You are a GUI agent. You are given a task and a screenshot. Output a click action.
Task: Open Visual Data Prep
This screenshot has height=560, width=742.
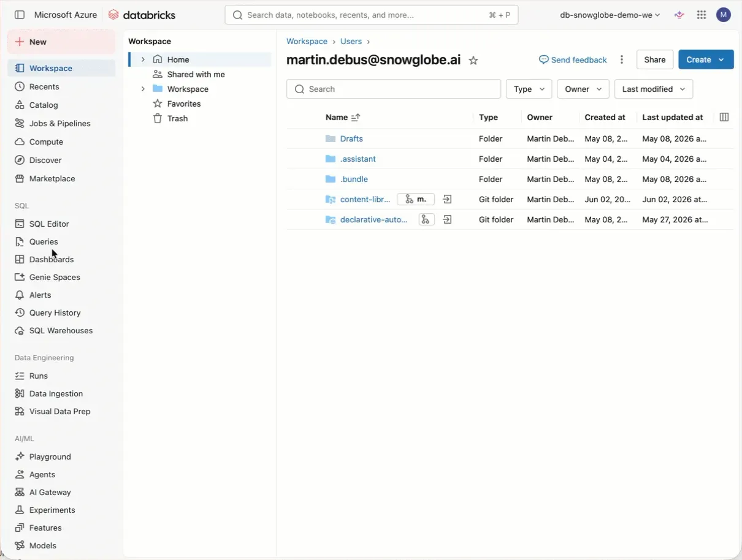[x=61, y=411]
